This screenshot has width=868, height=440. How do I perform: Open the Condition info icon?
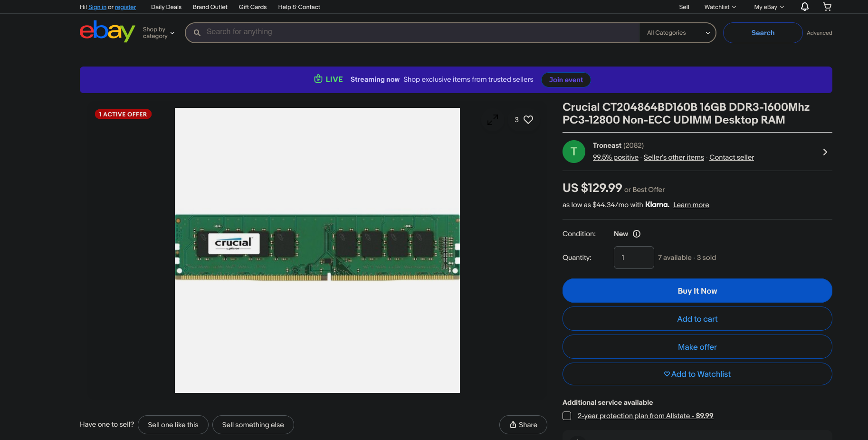tap(637, 234)
